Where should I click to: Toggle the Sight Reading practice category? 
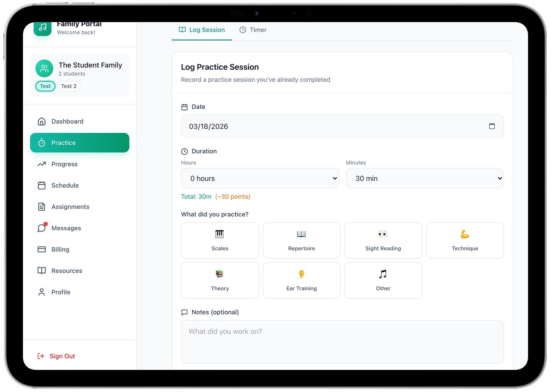coord(383,241)
